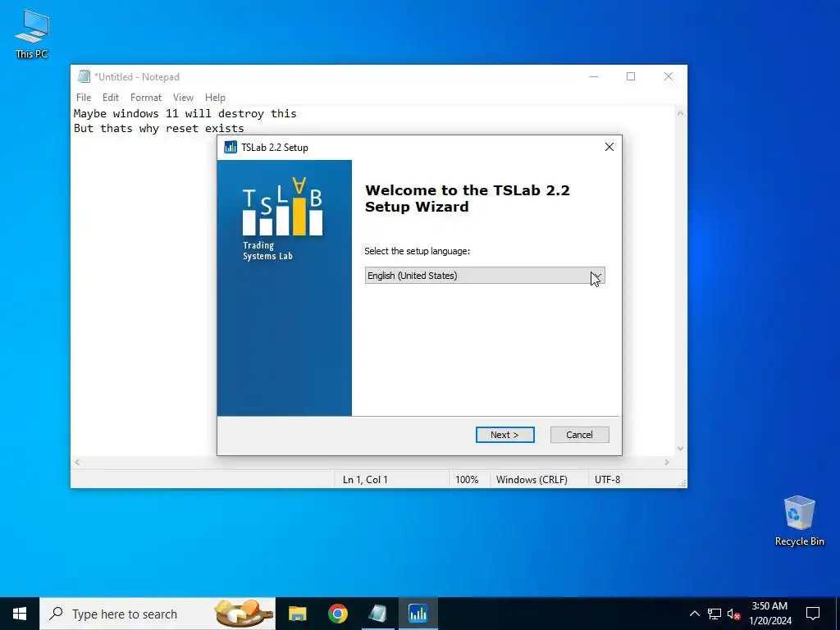Click the Notepad horizontal scrollbar left arrow
The width and height of the screenshot is (840, 630).
click(x=78, y=462)
